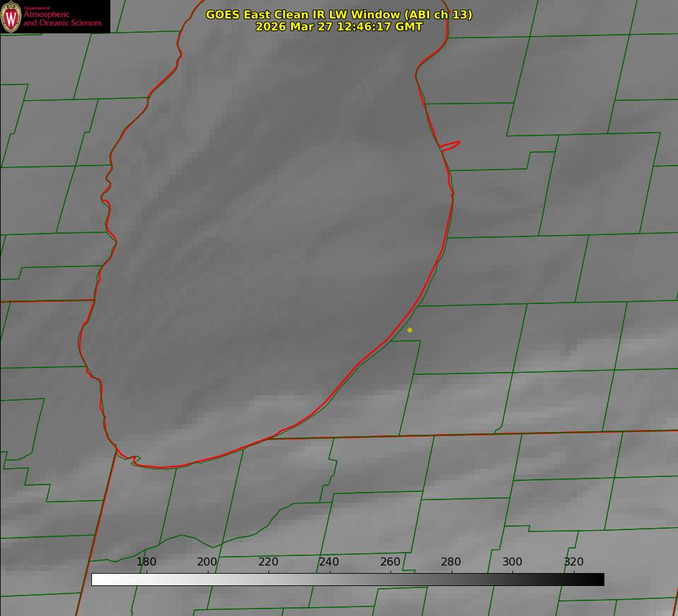Click the colorbar label '180'

[146, 561]
